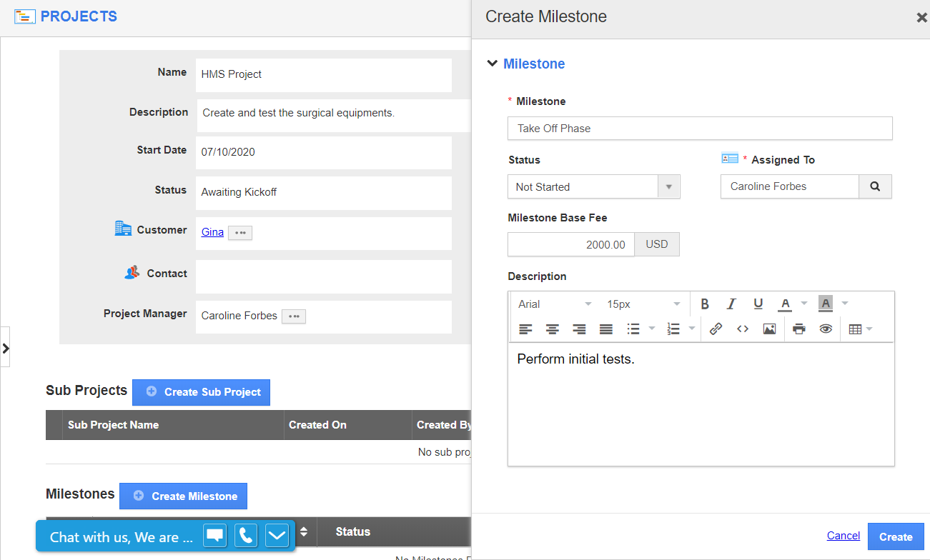Screen dimensions: 930x560
Task: Search for an assignee with magnifier icon
Action: 875,186
